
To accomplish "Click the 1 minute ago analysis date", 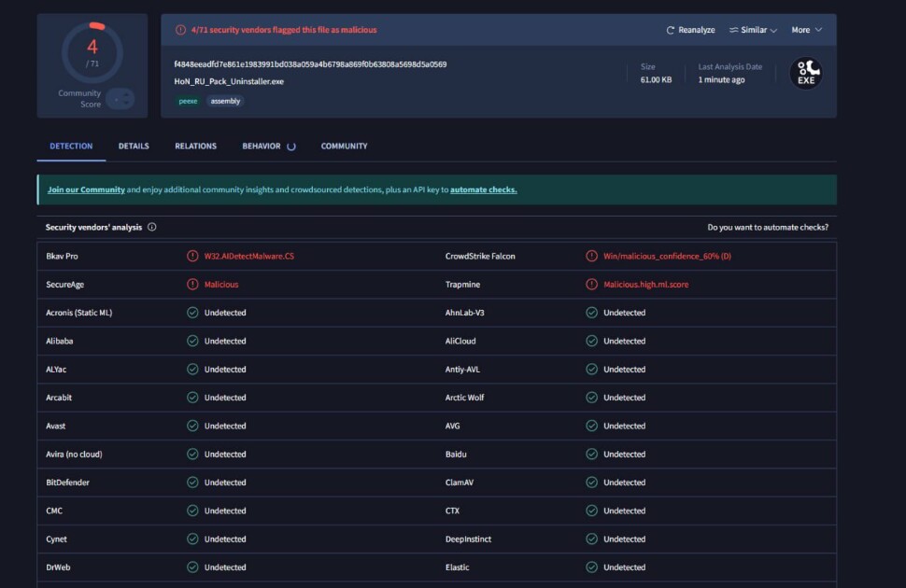I will point(721,79).
